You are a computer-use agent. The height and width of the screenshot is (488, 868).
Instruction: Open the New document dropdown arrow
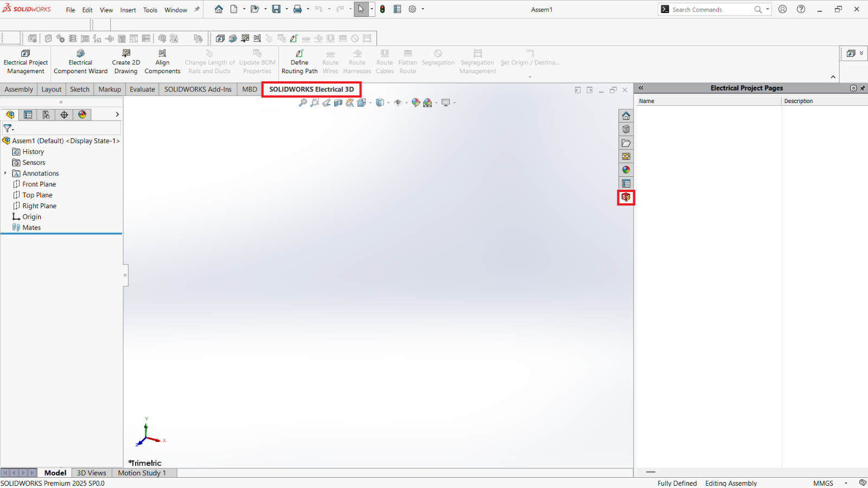244,9
